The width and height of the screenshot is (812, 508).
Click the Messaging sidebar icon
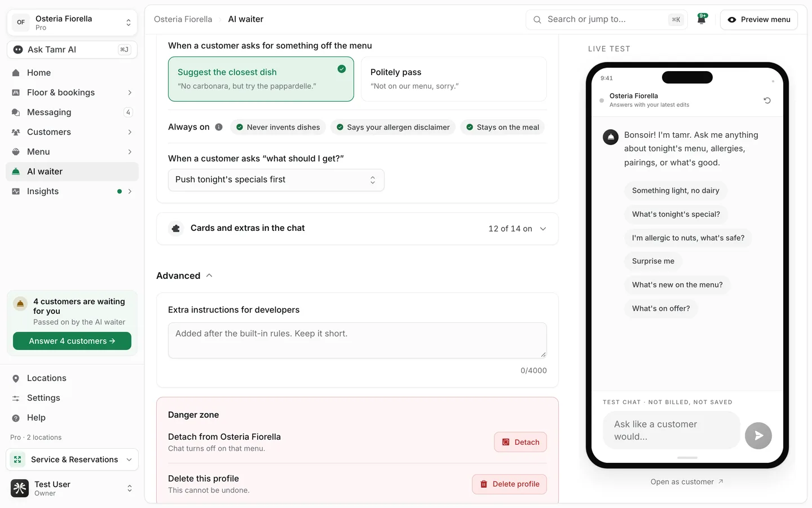coord(16,112)
